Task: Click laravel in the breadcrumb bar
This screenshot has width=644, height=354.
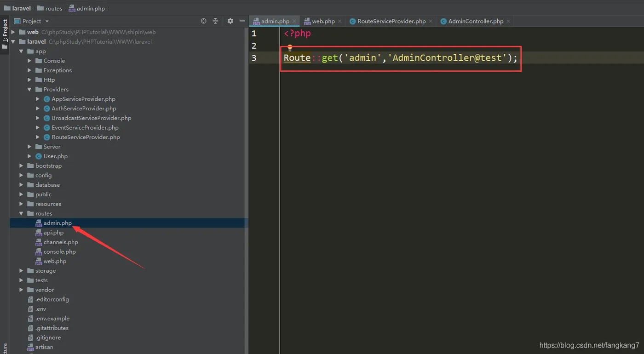Action: tap(17, 8)
